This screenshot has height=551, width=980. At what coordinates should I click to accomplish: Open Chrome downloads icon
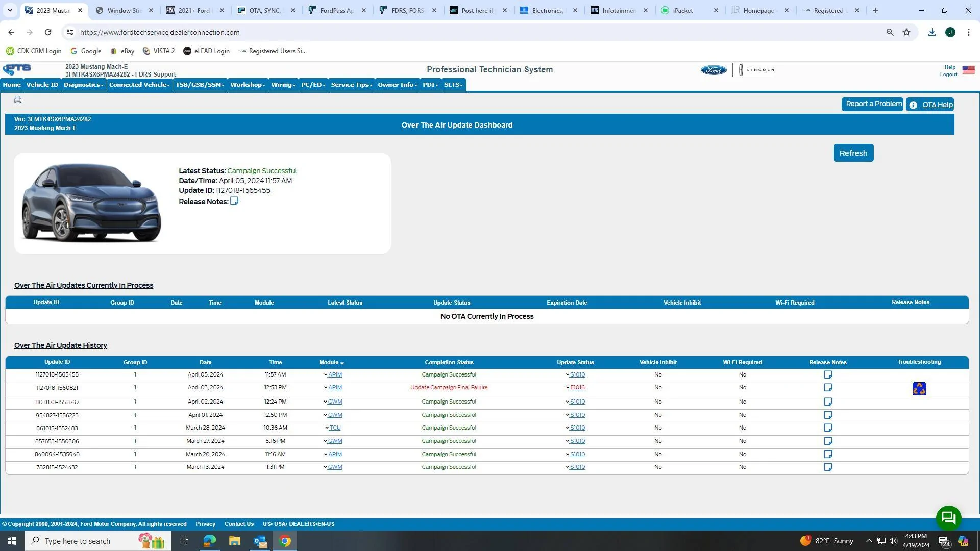click(x=932, y=32)
